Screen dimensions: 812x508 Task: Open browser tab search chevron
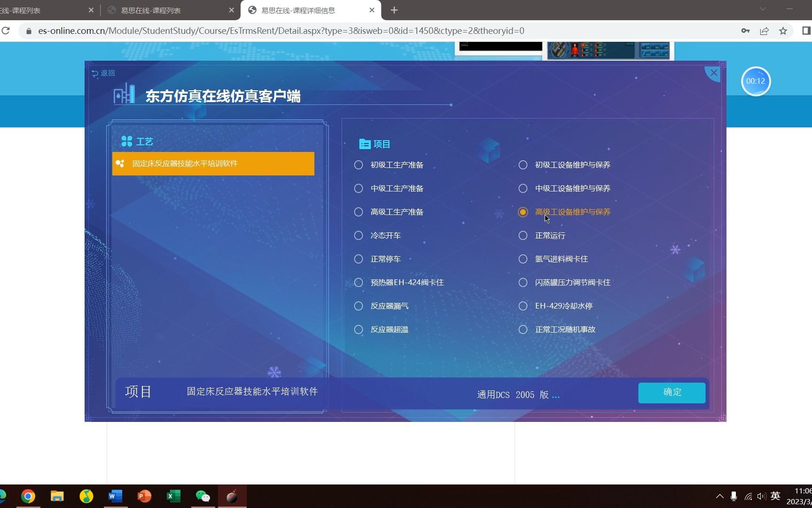[x=763, y=9]
